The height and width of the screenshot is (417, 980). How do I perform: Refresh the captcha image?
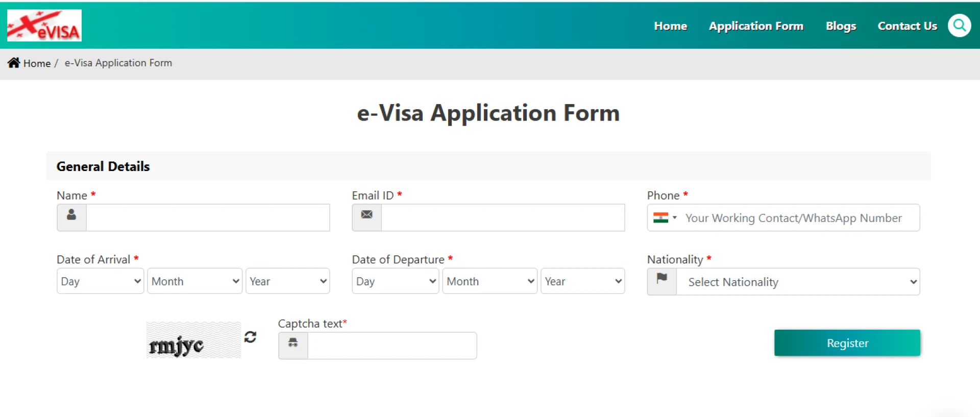(250, 337)
